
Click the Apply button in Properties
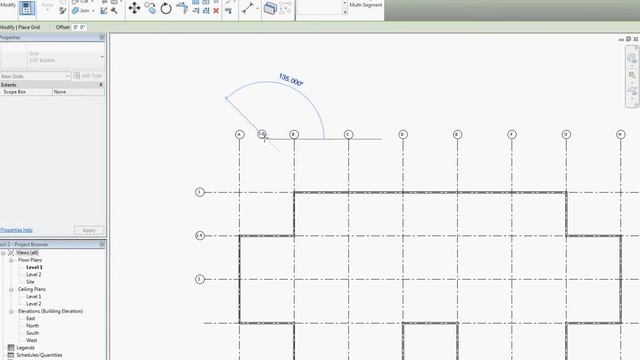89,230
